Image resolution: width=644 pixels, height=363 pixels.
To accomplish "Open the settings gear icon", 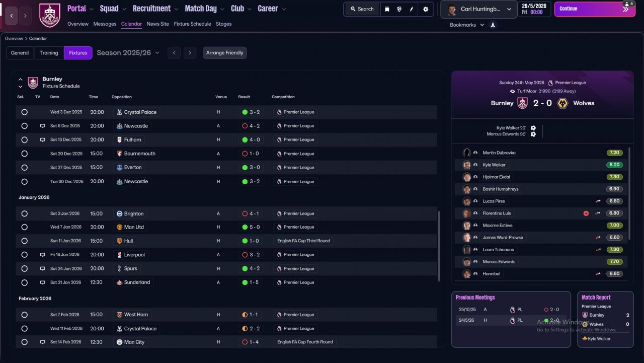I will click(426, 9).
